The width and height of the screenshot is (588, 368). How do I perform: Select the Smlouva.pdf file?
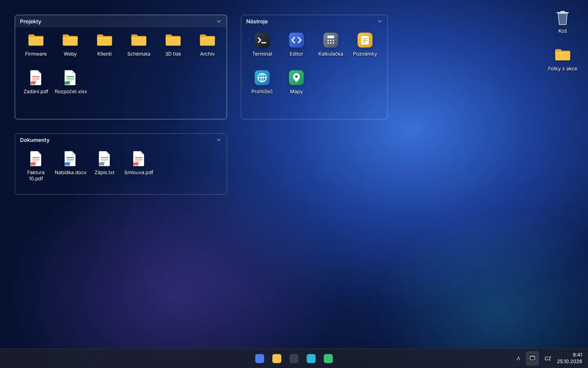(x=139, y=159)
